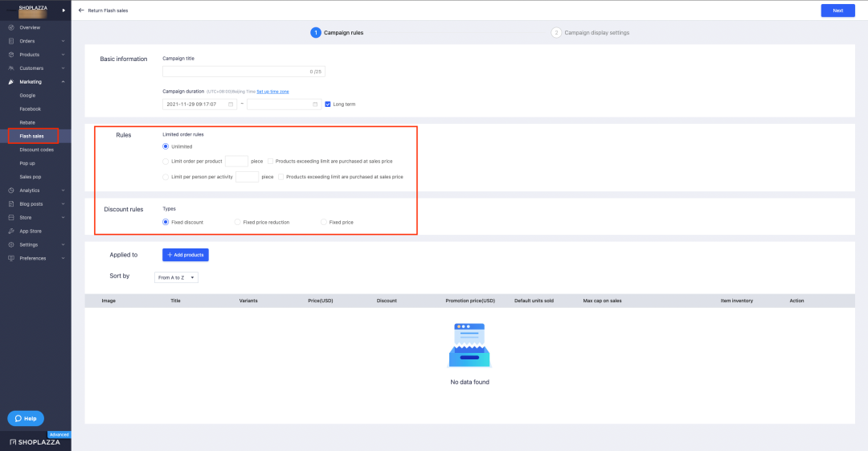
Task: Open the From A to Z sort dropdown
Action: pos(176,277)
